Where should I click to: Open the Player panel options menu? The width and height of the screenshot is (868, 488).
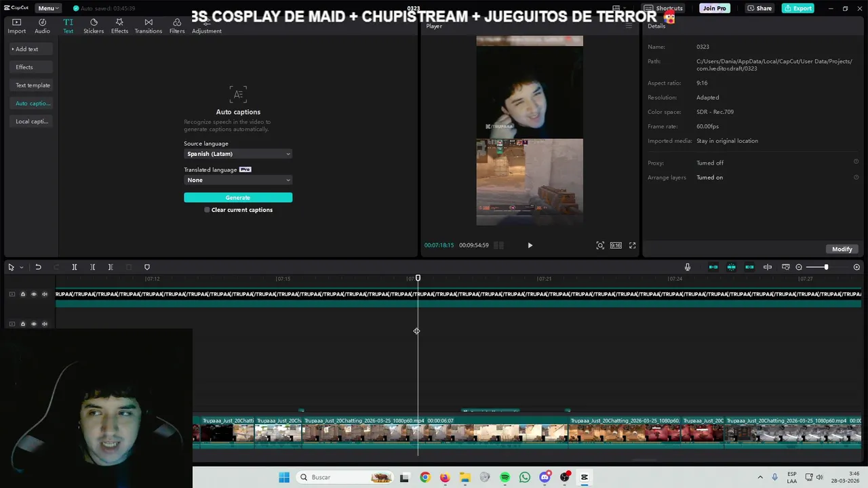click(x=629, y=26)
